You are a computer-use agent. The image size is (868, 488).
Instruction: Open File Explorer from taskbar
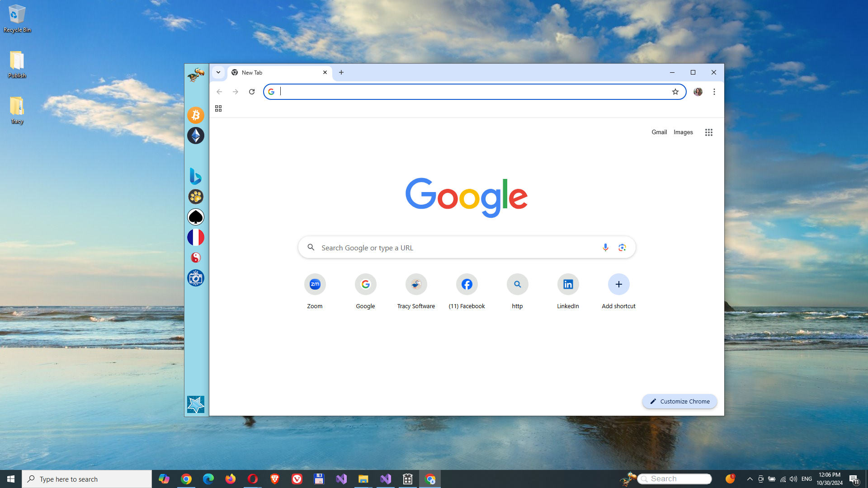point(363,479)
